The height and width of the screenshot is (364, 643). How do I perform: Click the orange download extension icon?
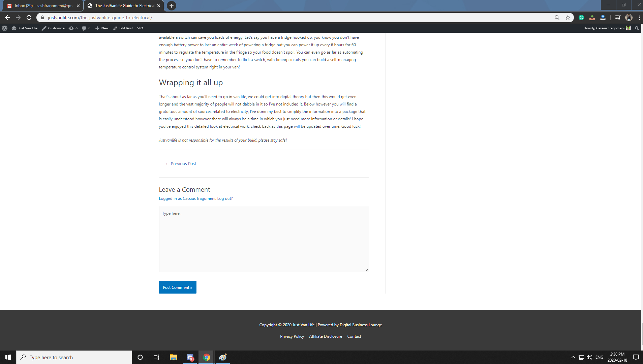coord(592,18)
